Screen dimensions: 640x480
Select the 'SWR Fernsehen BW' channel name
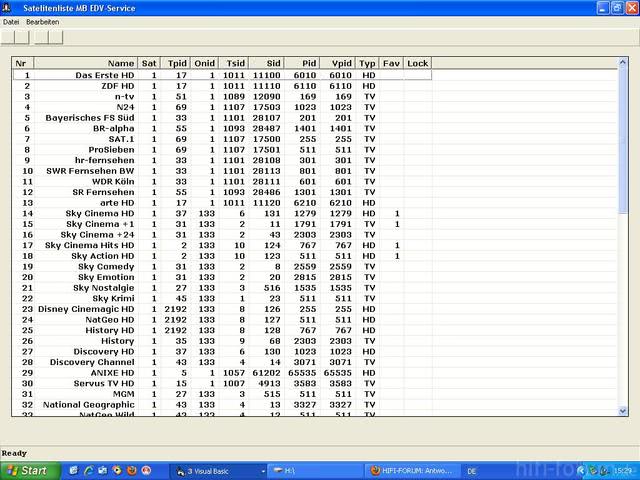(x=90, y=171)
